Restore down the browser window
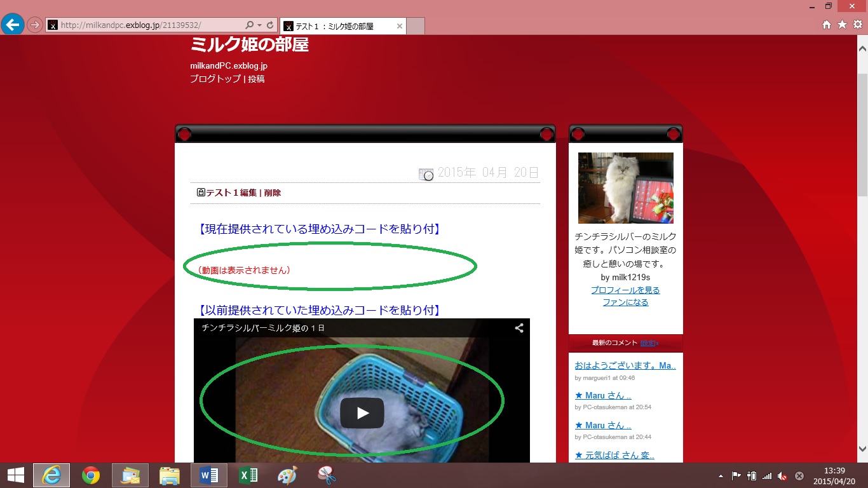 (x=829, y=6)
